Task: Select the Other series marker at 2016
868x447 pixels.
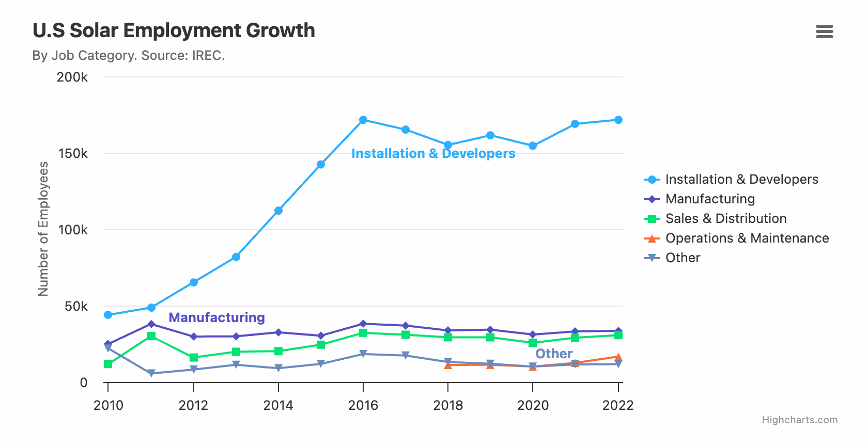Action: [363, 354]
